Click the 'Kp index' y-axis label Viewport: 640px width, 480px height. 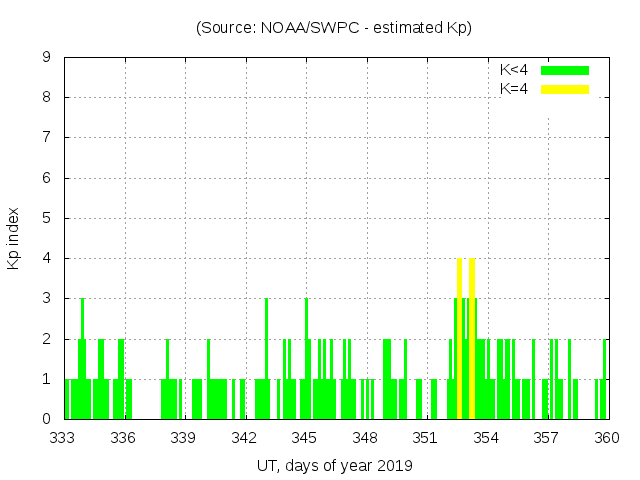pos(14,238)
